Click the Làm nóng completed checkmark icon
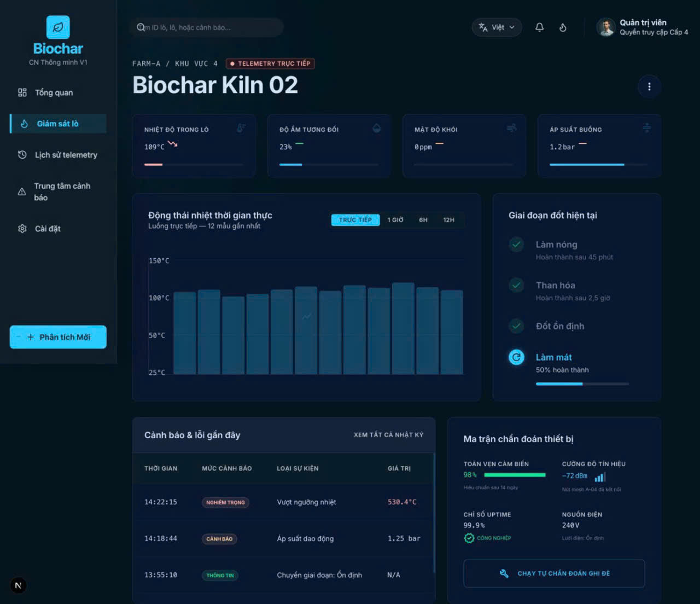This screenshot has height=604, width=700. tap(516, 245)
